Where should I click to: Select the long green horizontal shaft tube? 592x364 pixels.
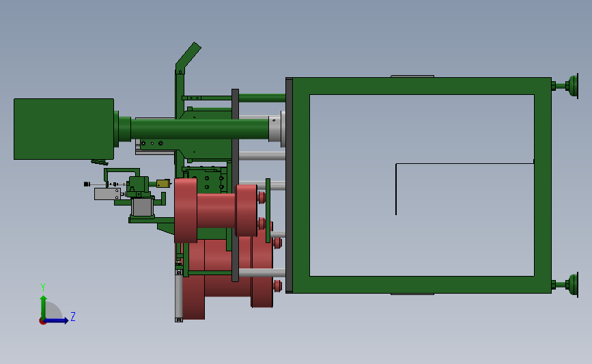click(199, 129)
